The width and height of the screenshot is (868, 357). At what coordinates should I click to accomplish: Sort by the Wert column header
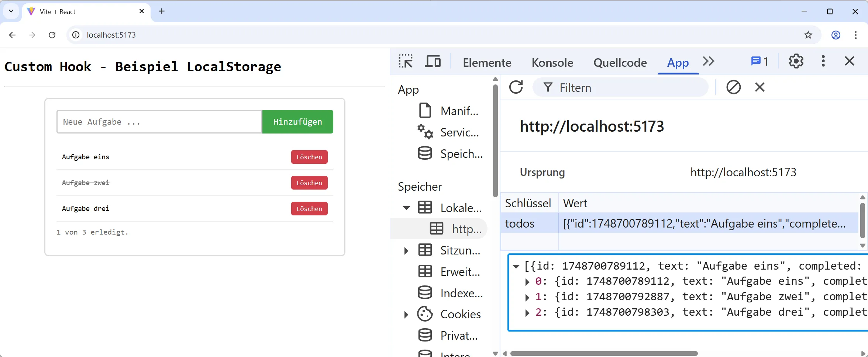(x=709, y=203)
